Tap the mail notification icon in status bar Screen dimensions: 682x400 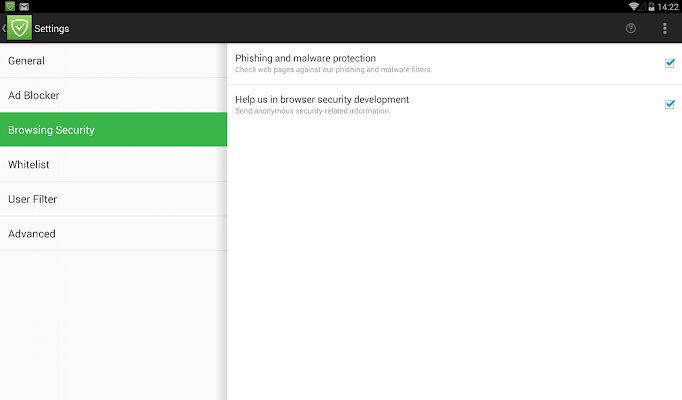click(23, 6)
